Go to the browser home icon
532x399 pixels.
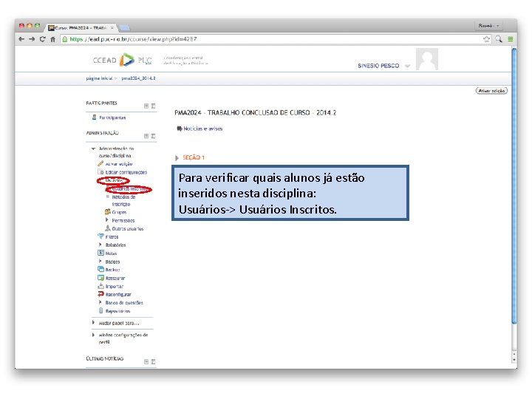click(53, 39)
